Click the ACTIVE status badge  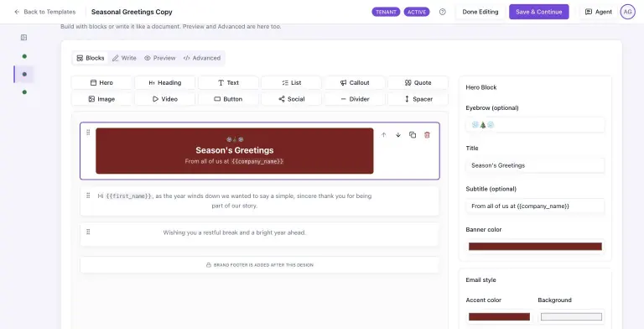click(x=417, y=12)
